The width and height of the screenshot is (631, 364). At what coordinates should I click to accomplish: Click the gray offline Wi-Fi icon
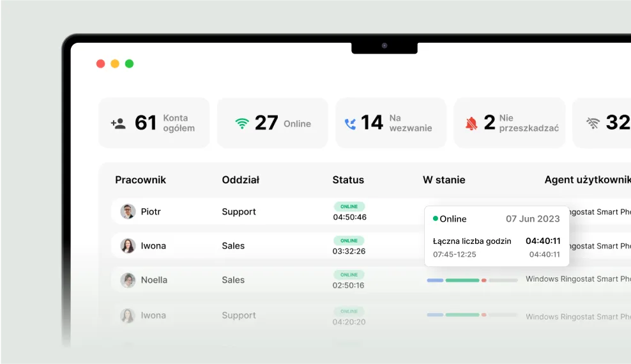593,123
